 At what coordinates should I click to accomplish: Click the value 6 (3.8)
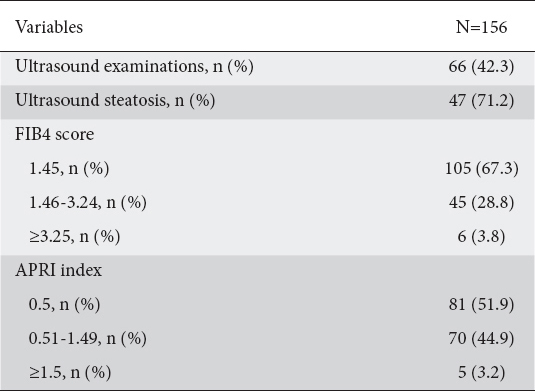coord(481,236)
